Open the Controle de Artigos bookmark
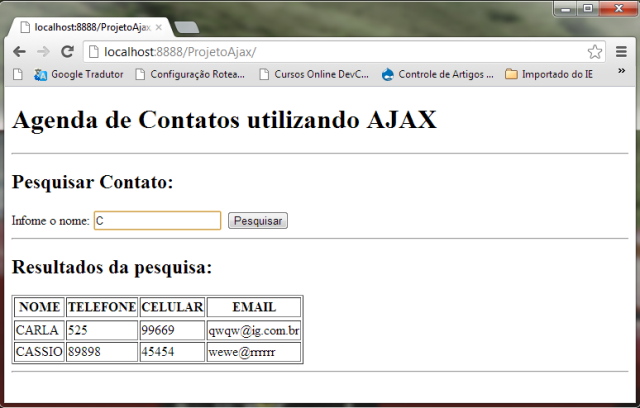Viewport: 640px width, 408px height. click(438, 74)
